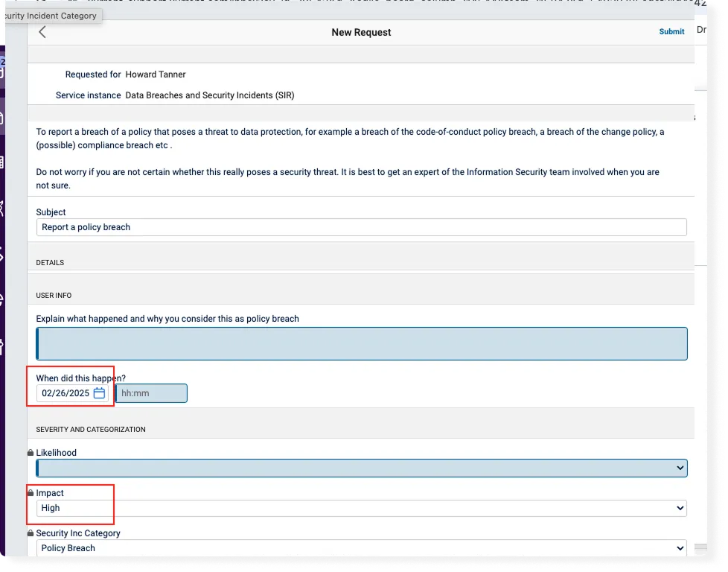Click the hh:mm time field

pyautogui.click(x=150, y=393)
